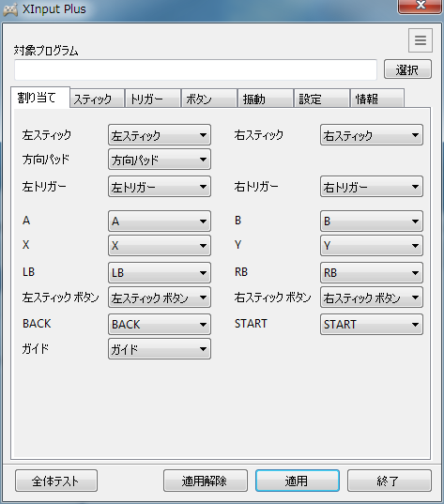Click the XInput Plus gamepad title icon
Image resolution: width=444 pixels, height=504 pixels.
pos(10,9)
